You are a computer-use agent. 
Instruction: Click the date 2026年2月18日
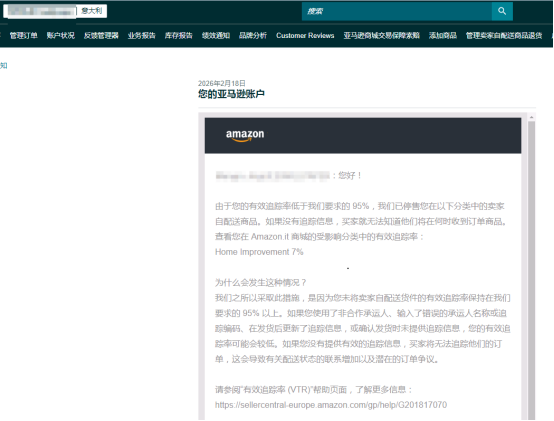click(x=222, y=83)
